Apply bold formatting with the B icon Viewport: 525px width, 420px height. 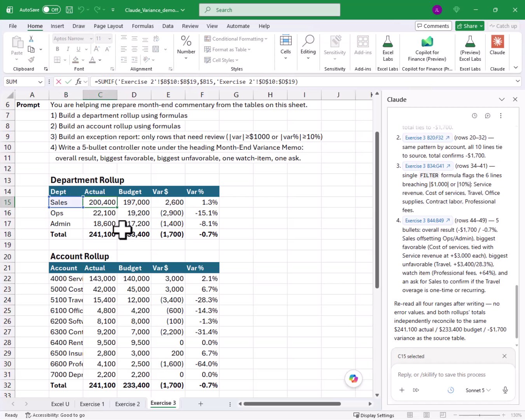[58, 49]
